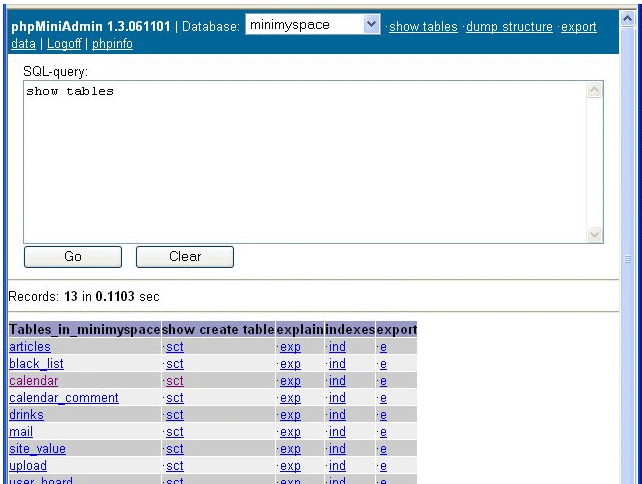Click the Records: 13 in 0.1103 sec text
The height and width of the screenshot is (484, 642).
pyautogui.click(x=84, y=296)
